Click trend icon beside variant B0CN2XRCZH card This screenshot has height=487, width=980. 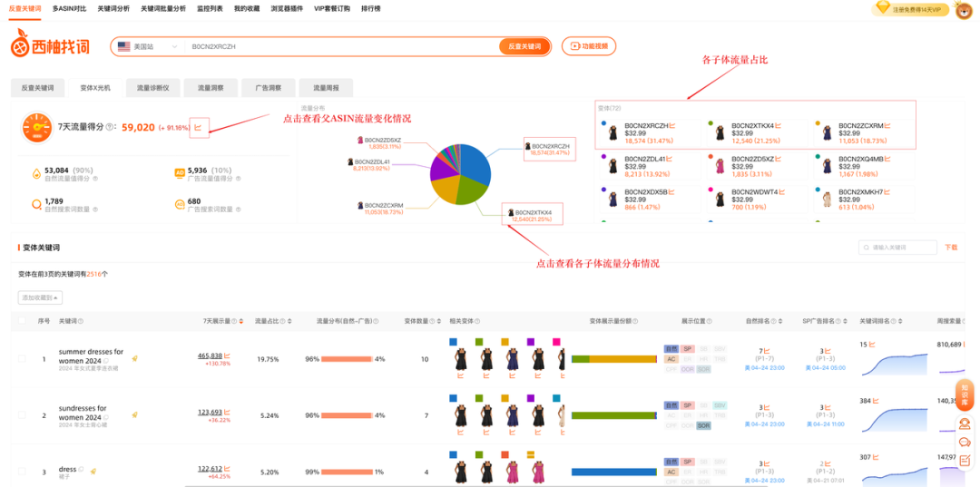click(x=672, y=125)
